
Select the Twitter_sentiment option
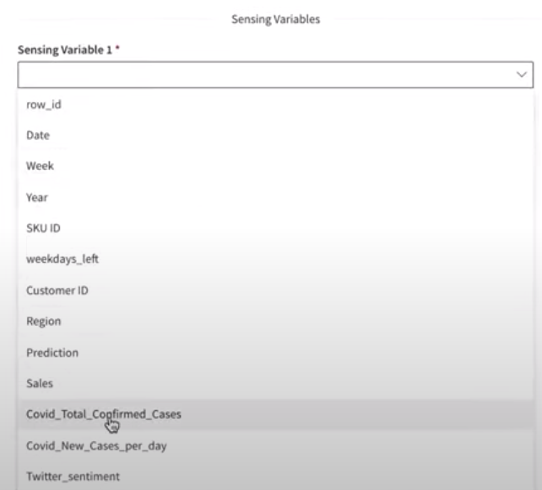tap(275, 476)
